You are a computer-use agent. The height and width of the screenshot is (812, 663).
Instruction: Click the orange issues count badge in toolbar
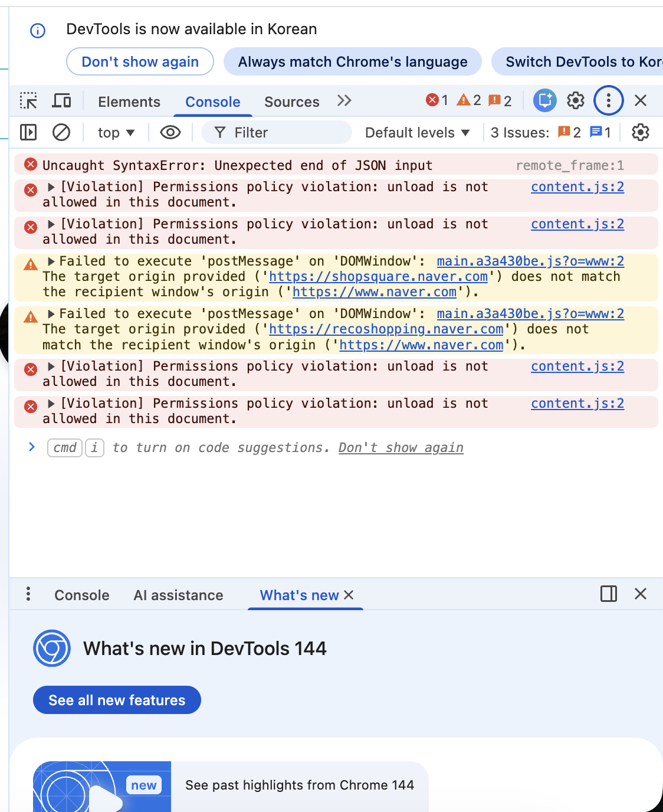pyautogui.click(x=500, y=100)
